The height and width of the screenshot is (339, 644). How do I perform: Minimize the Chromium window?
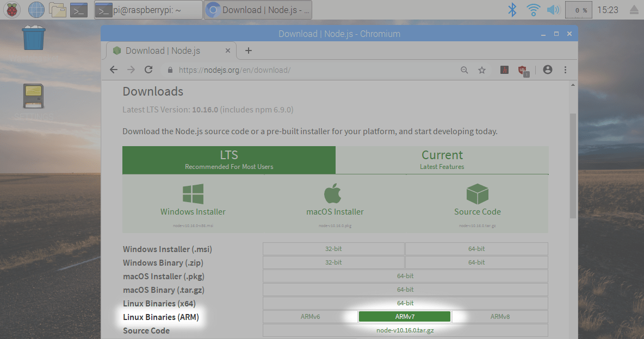pyautogui.click(x=543, y=34)
